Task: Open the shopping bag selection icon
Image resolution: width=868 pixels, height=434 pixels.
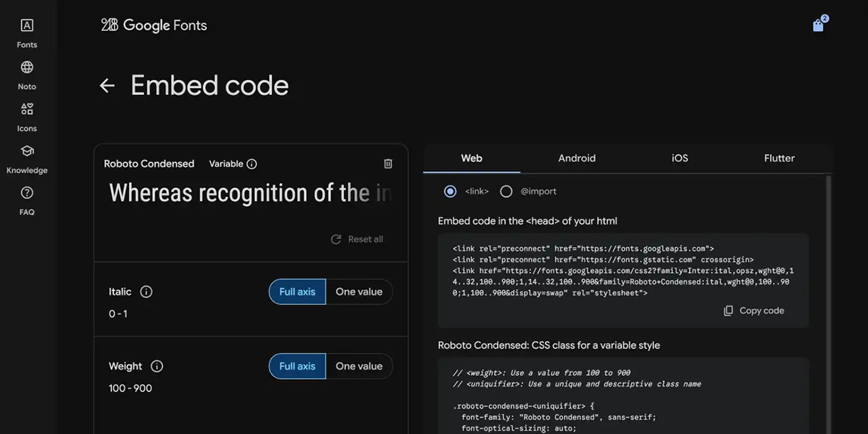Action: pyautogui.click(x=818, y=25)
